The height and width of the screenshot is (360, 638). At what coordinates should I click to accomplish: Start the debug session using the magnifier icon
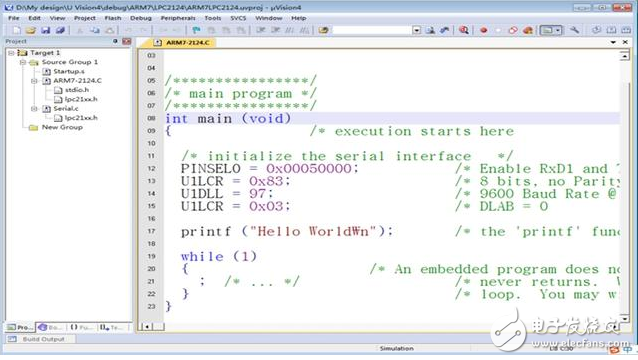tap(463, 30)
